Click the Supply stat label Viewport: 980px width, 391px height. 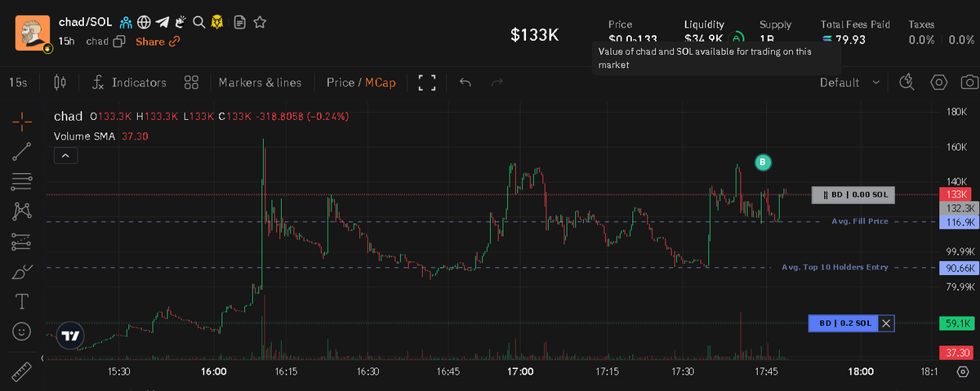pyautogui.click(x=775, y=24)
